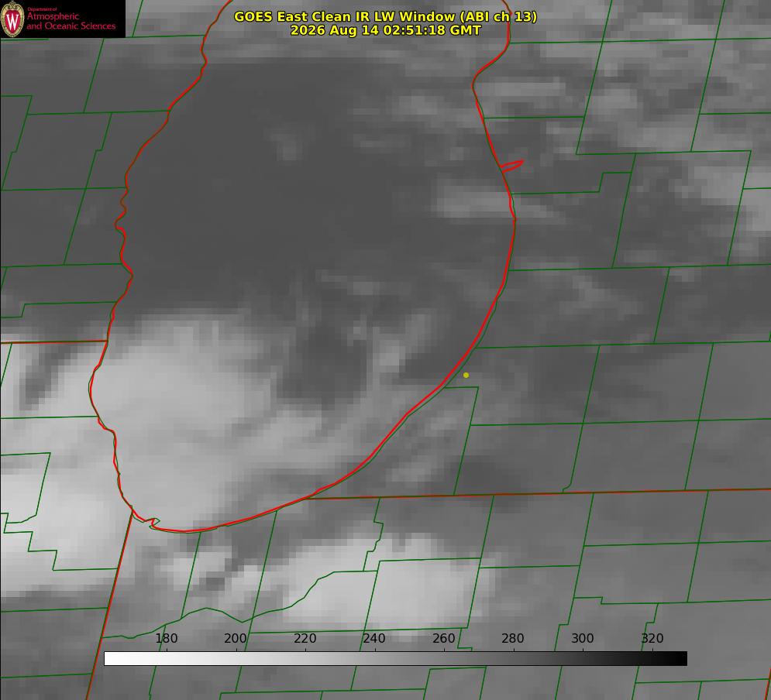Click the colorbar label 240
The image size is (771, 700).
pyautogui.click(x=374, y=638)
